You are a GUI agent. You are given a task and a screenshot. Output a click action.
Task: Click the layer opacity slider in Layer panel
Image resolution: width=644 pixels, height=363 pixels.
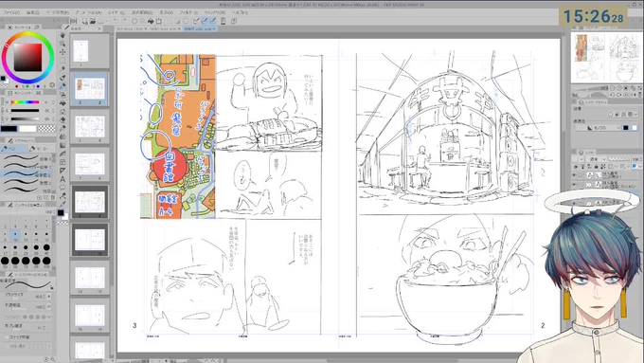click(x=619, y=159)
